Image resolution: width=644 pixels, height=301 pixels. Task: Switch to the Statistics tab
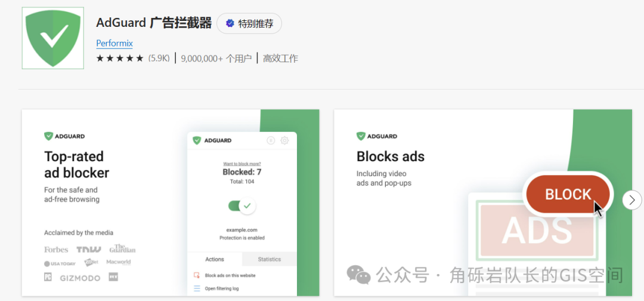click(x=269, y=259)
